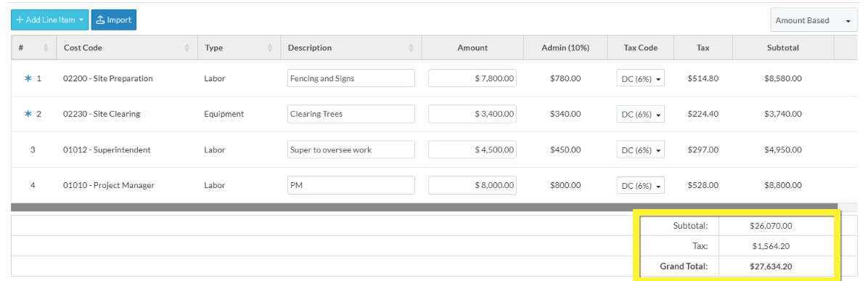The width and height of the screenshot is (868, 281).
Task: Sort by Type column arrows
Action: [x=270, y=48]
